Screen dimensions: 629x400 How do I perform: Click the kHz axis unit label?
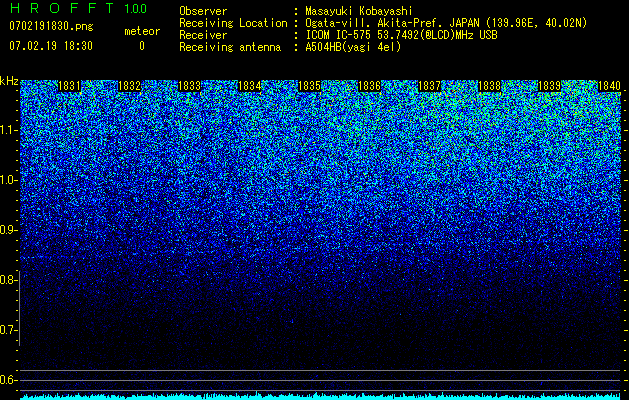tap(9, 81)
